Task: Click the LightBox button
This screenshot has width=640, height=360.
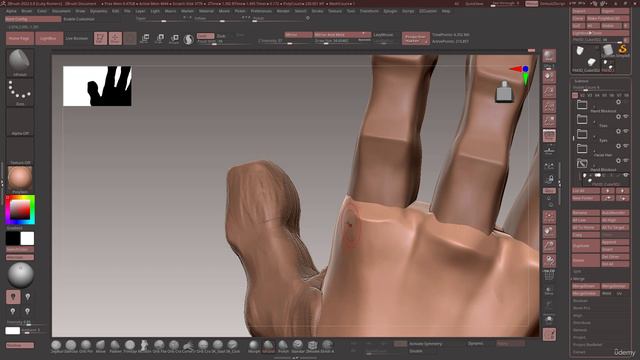Action: tap(49, 38)
